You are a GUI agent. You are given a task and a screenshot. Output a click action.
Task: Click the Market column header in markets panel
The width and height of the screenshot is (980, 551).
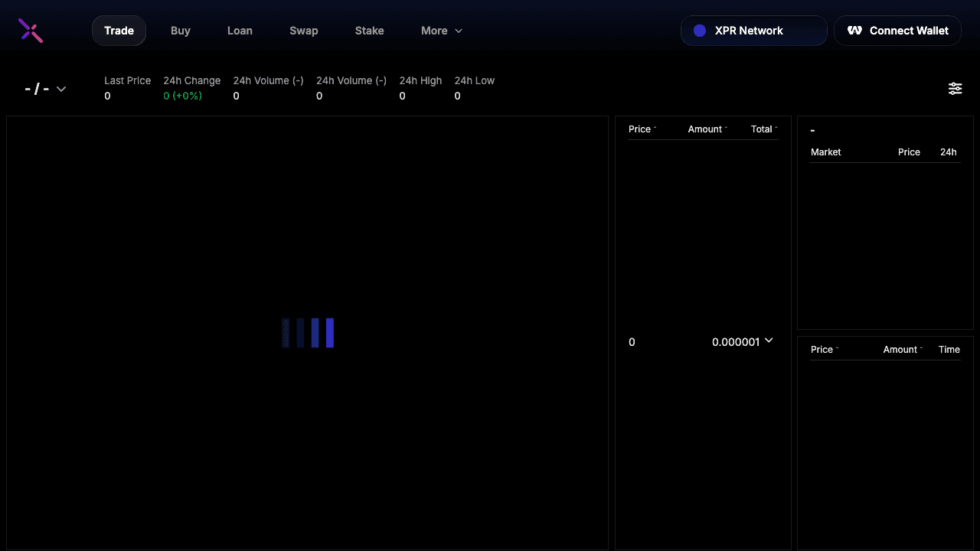click(x=826, y=152)
